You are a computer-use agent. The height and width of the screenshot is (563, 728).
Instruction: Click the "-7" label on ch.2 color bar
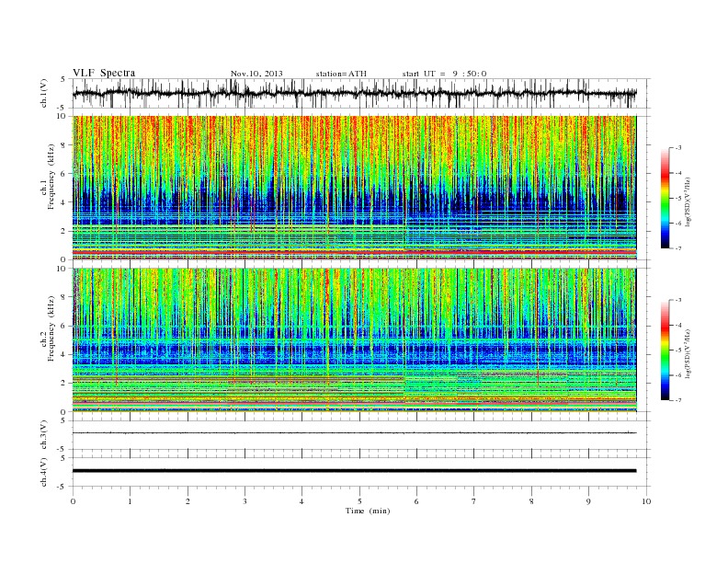[x=677, y=400]
